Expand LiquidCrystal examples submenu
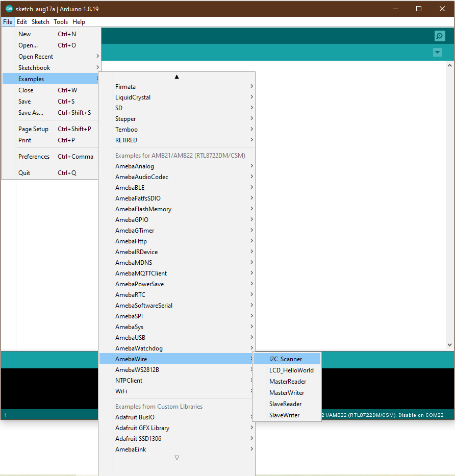The image size is (455, 476). (177, 97)
